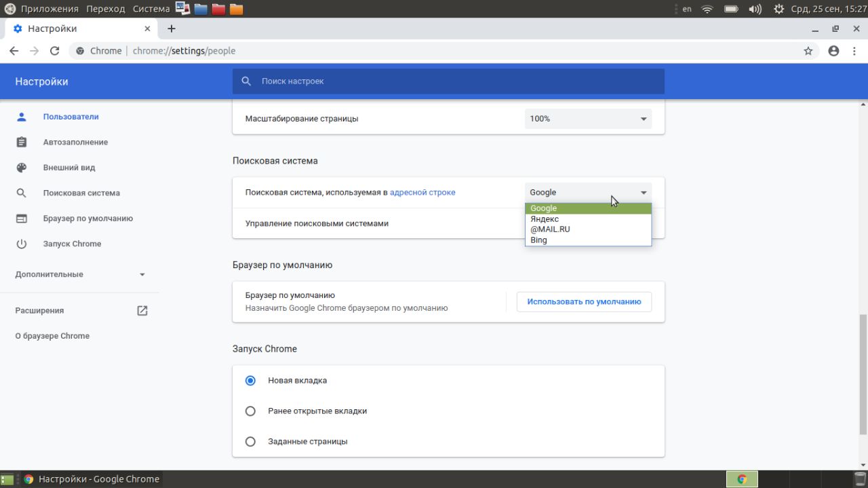Open the page zoom 100% dropdown
The height and width of the screenshot is (488, 868).
click(588, 119)
